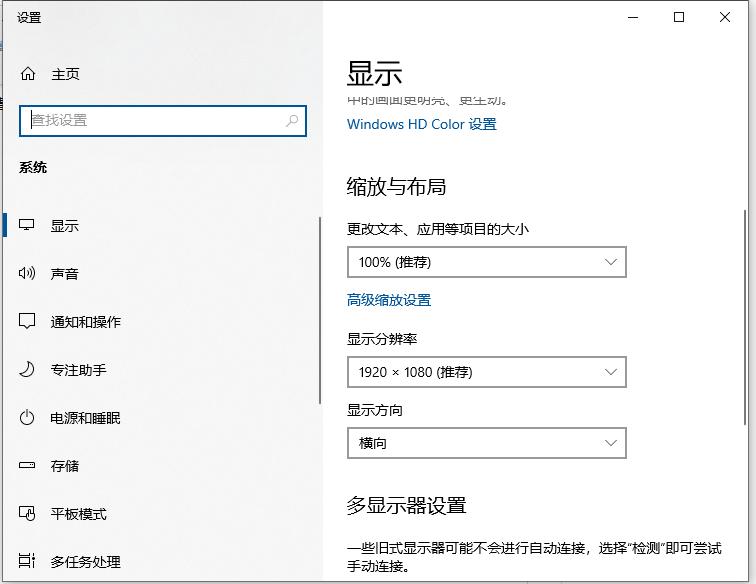Click the search magnifier icon

tap(292, 121)
